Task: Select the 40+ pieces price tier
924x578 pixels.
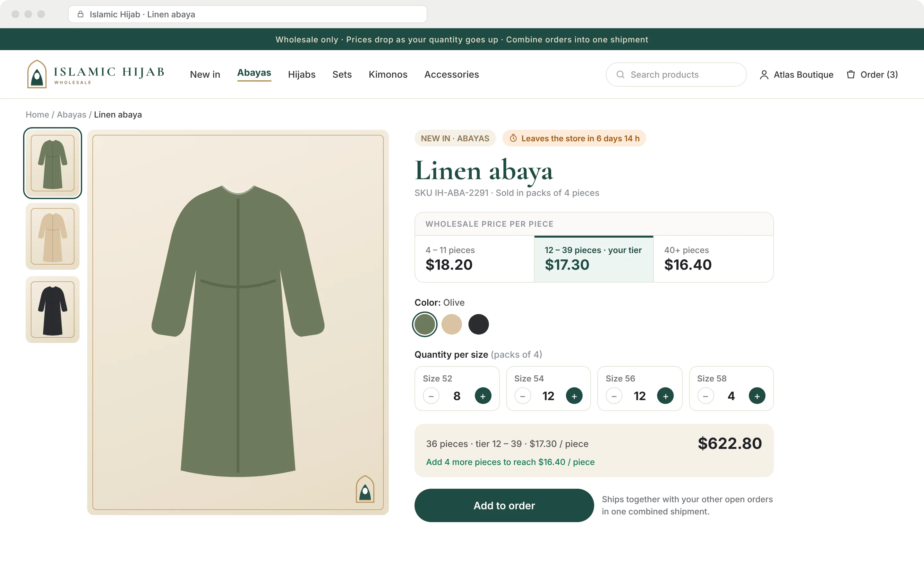Action: tap(713, 259)
